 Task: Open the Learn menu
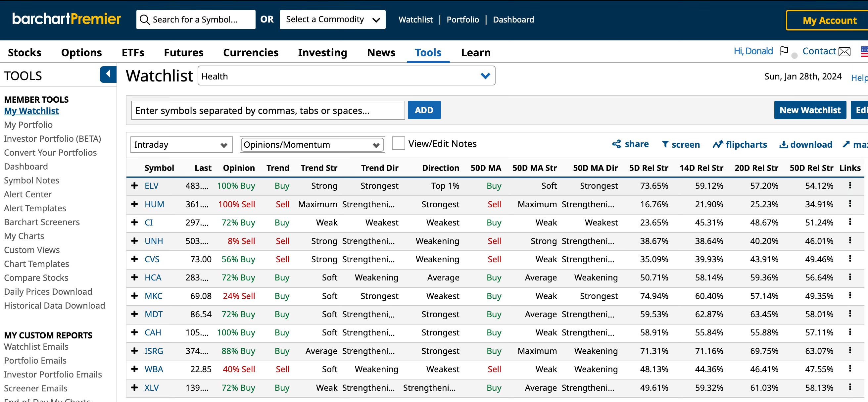[x=475, y=53]
